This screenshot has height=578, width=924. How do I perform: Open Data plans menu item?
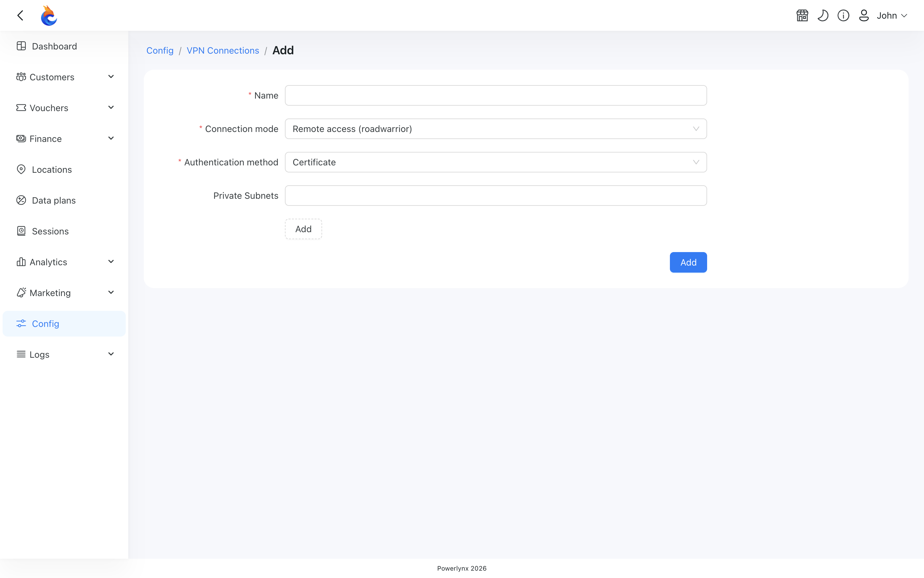pyautogui.click(x=64, y=200)
